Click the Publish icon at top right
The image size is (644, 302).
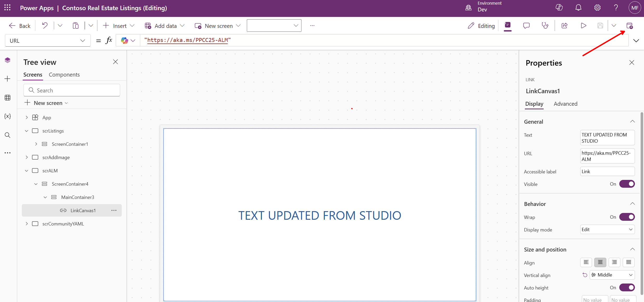[x=629, y=26]
